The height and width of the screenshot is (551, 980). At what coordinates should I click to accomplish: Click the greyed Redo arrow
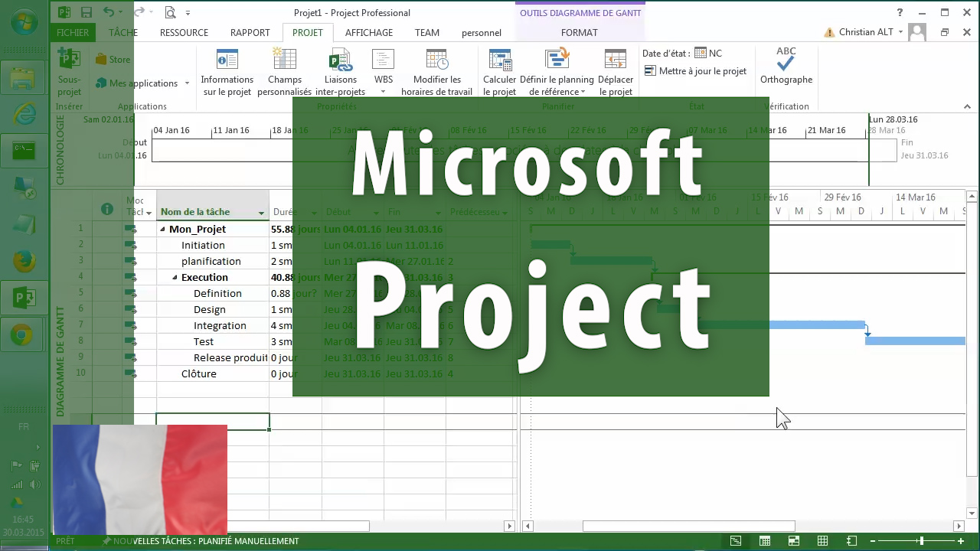(138, 12)
